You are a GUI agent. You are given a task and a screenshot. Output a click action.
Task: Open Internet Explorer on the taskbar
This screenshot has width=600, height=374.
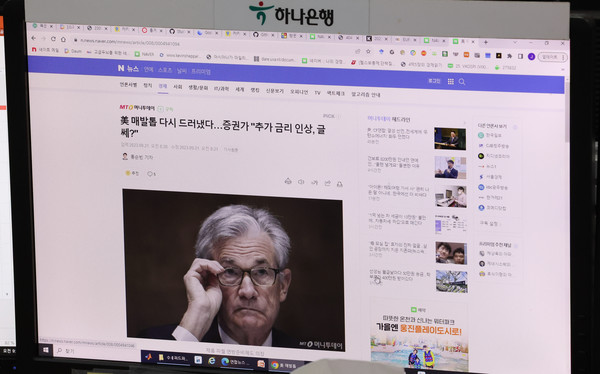tap(212, 361)
